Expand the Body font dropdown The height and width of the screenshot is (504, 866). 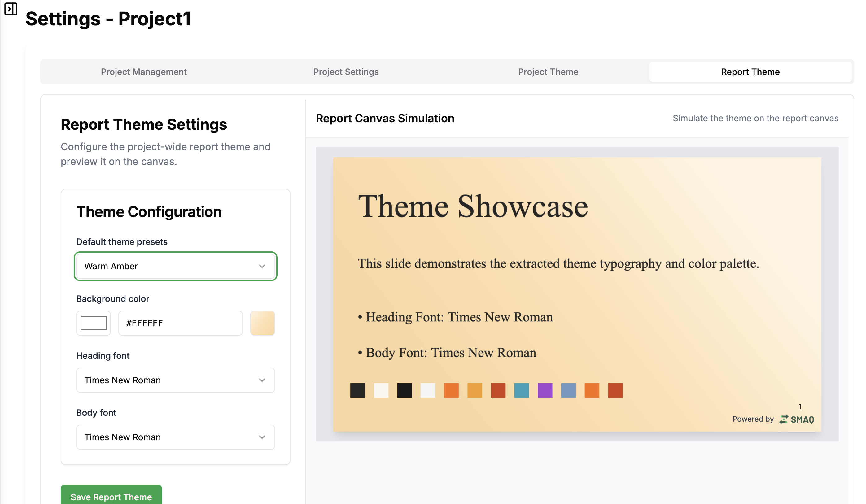click(175, 437)
